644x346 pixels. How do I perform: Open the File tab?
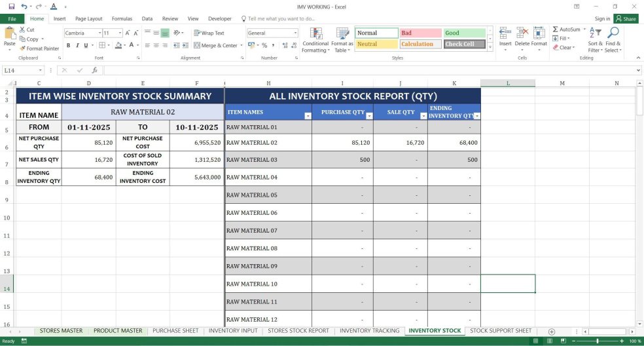[12, 19]
